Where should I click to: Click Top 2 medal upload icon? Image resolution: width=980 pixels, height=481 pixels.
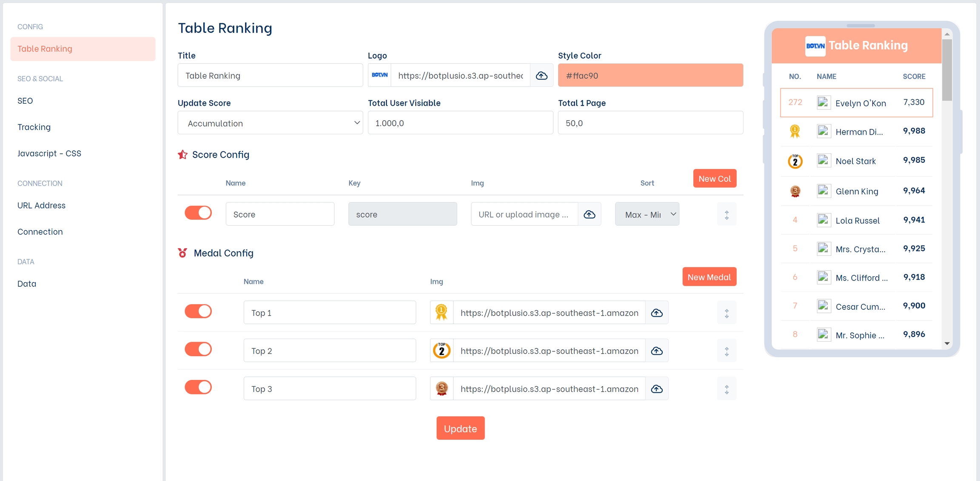pyautogui.click(x=657, y=351)
